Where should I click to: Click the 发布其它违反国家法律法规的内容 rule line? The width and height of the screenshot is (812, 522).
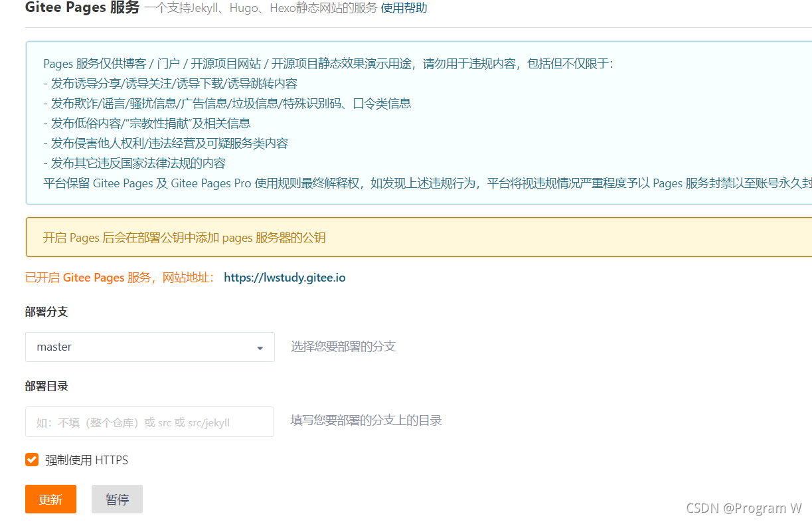[134, 163]
